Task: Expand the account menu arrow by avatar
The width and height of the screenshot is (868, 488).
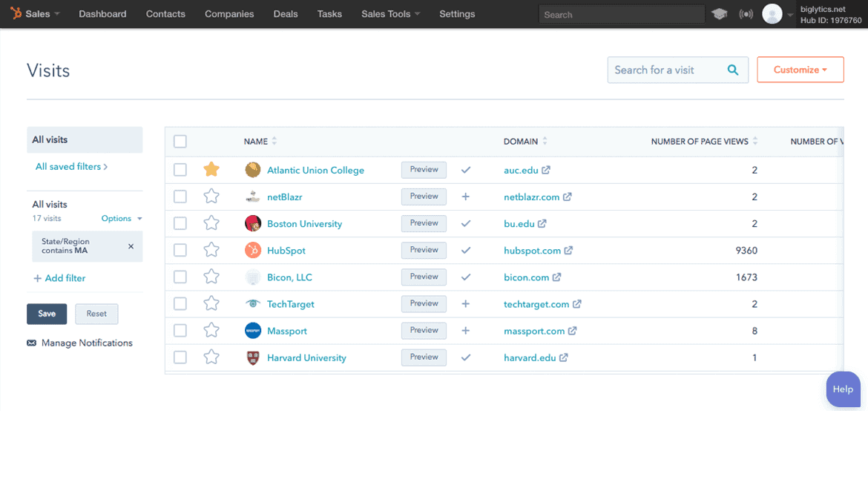Action: (x=790, y=15)
